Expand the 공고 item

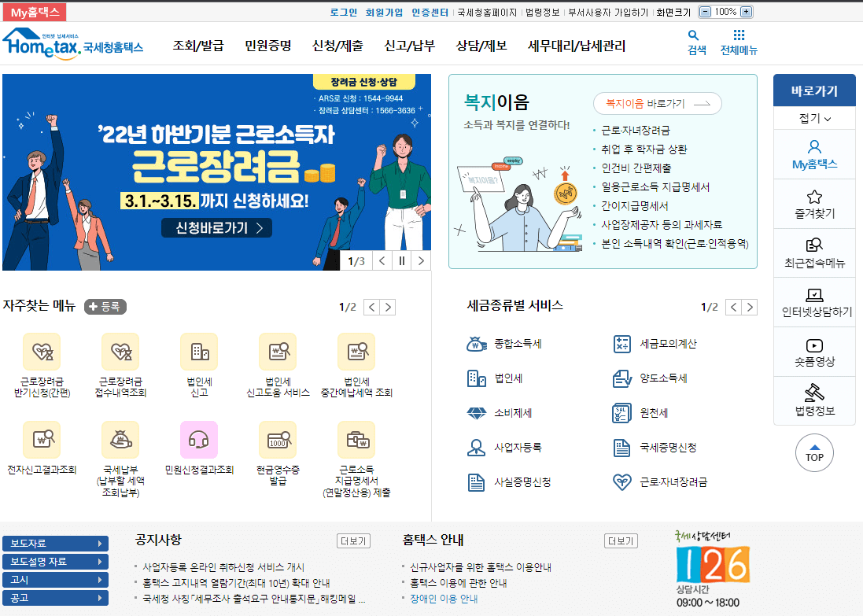point(56,598)
